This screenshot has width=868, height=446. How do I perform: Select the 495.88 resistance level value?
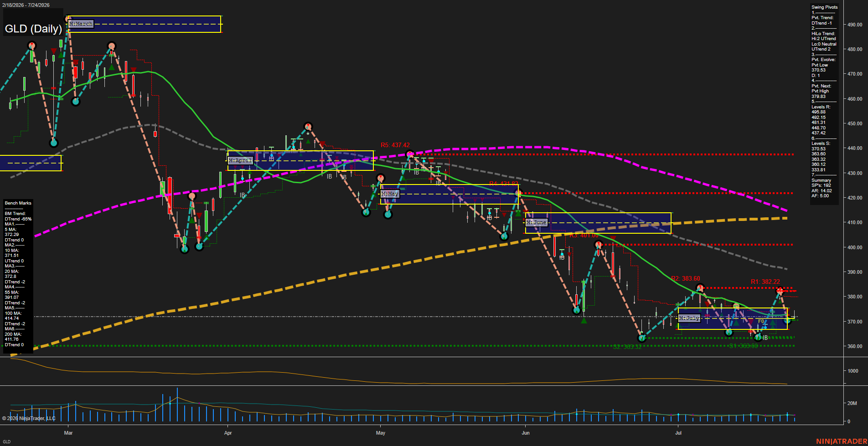pyautogui.click(x=818, y=112)
